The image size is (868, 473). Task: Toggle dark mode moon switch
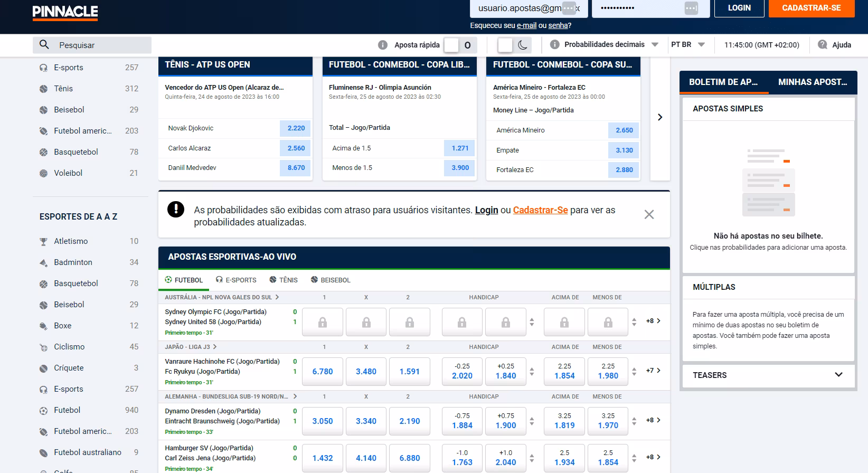514,45
